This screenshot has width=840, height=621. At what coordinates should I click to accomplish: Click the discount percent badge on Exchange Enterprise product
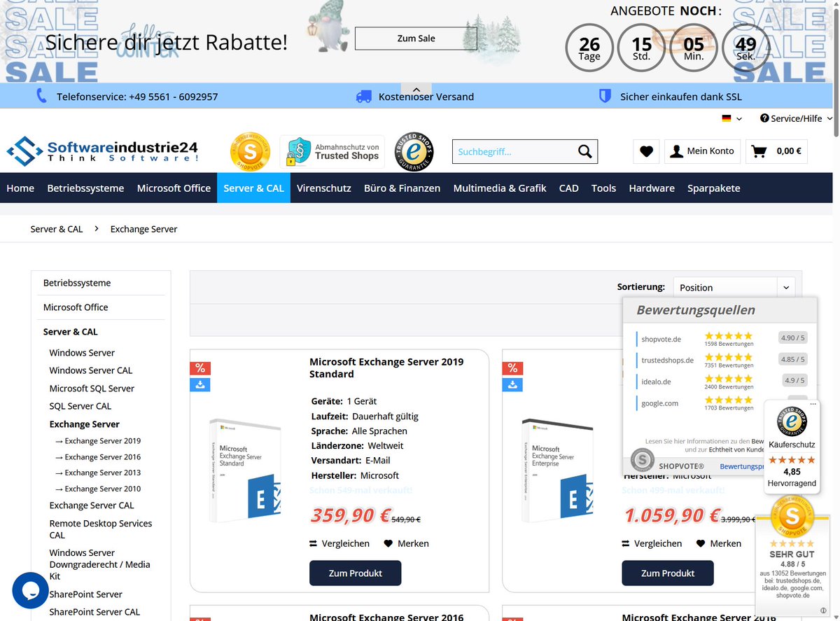512,368
